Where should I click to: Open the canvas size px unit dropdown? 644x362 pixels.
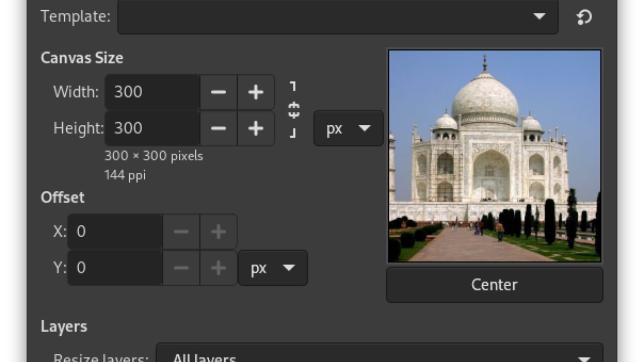point(348,128)
